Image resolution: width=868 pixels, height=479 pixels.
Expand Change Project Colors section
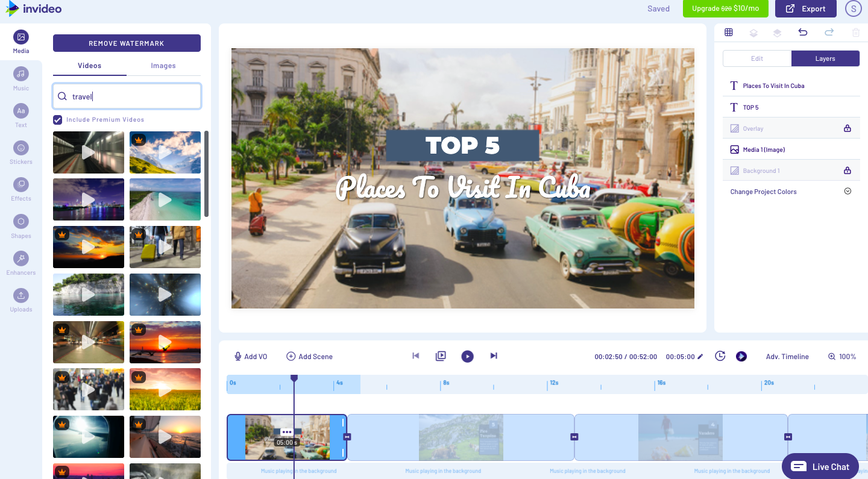pos(847,192)
